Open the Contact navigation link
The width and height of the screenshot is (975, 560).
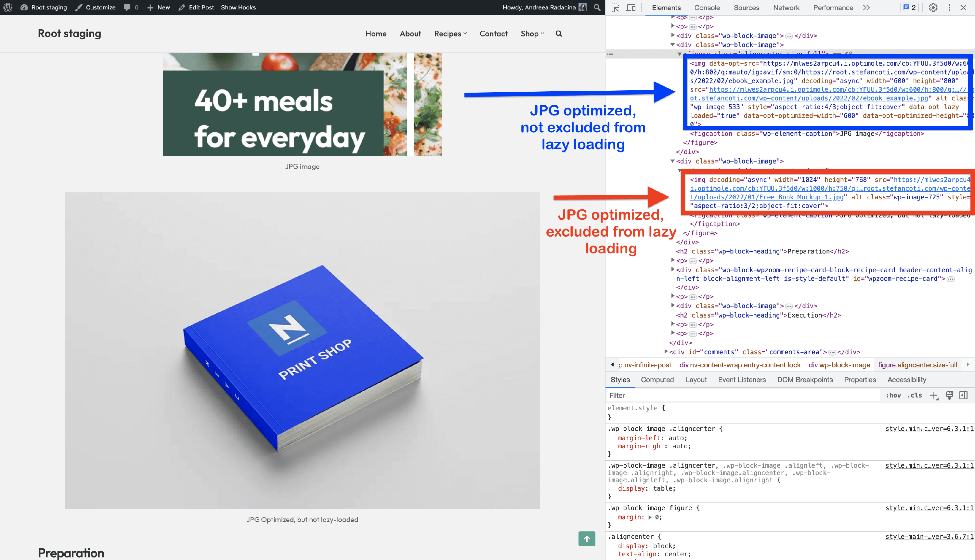pyautogui.click(x=493, y=34)
